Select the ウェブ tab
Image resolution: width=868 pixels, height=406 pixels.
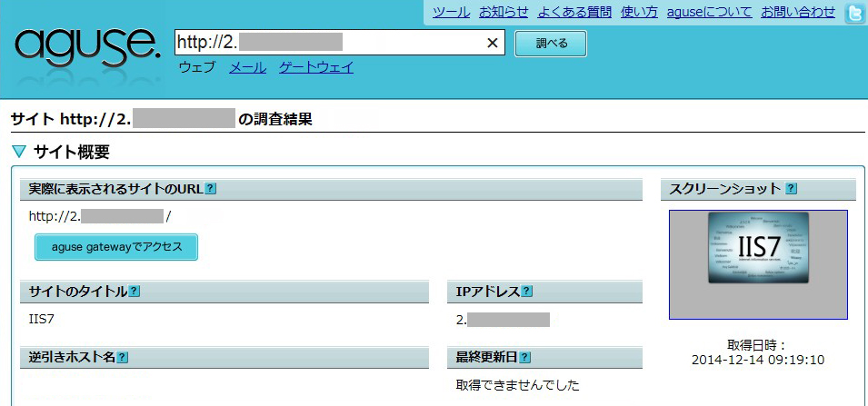click(197, 67)
